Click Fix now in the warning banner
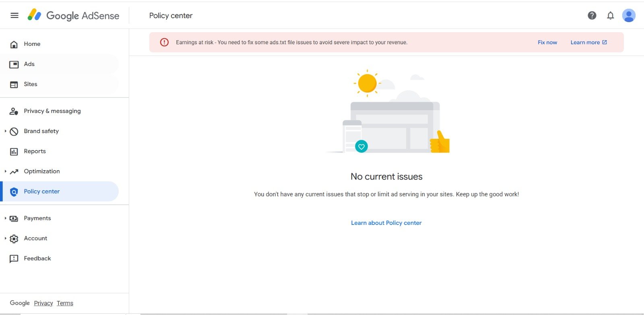The height and width of the screenshot is (315, 644). [547, 42]
